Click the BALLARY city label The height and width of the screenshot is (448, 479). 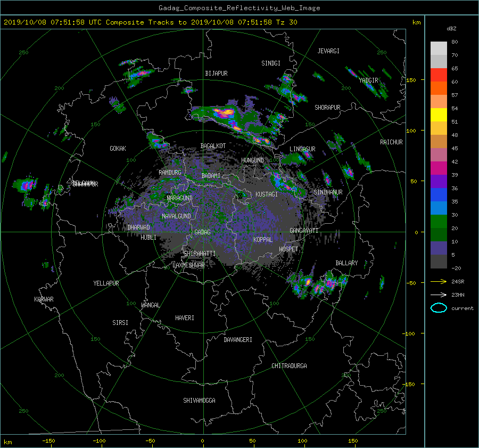tap(346, 263)
